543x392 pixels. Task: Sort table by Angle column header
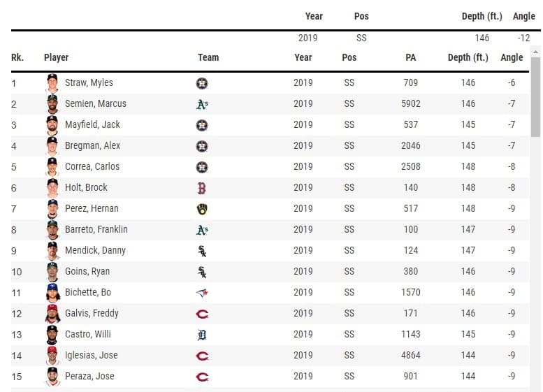tap(512, 57)
